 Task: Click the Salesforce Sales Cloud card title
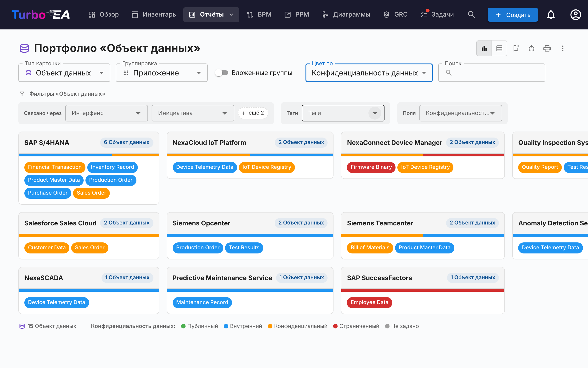(x=60, y=223)
